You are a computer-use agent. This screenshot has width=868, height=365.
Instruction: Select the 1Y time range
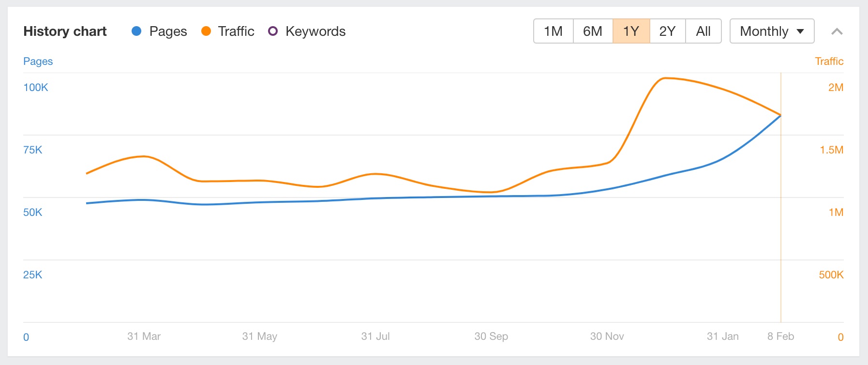point(631,31)
